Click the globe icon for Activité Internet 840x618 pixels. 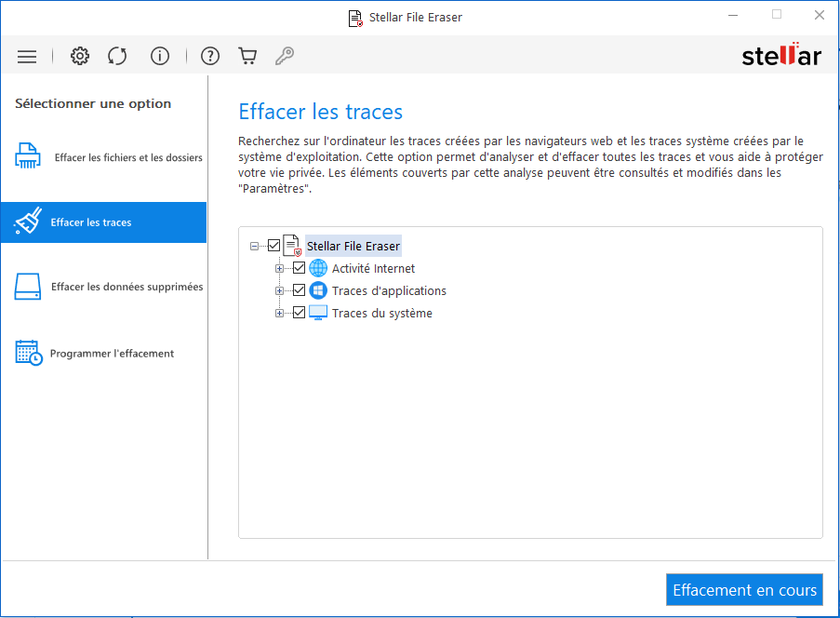tap(318, 268)
